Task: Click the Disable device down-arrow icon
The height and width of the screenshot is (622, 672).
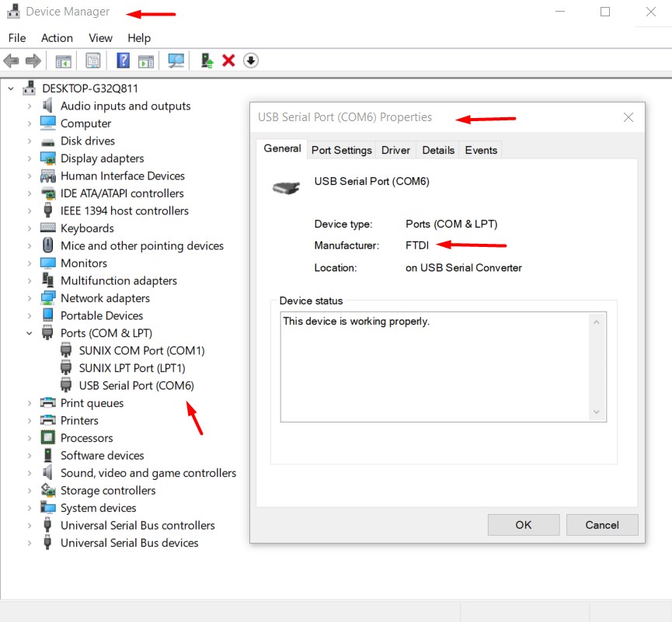Action: pos(251,61)
